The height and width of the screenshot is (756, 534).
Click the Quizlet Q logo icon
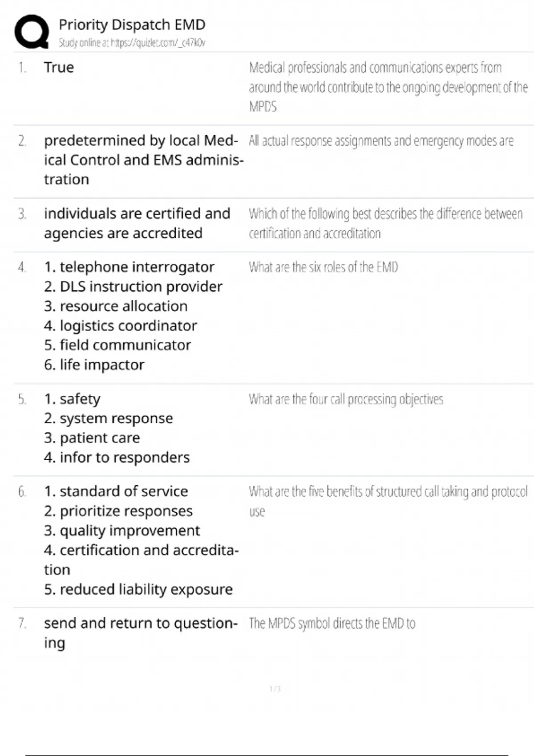32,32
